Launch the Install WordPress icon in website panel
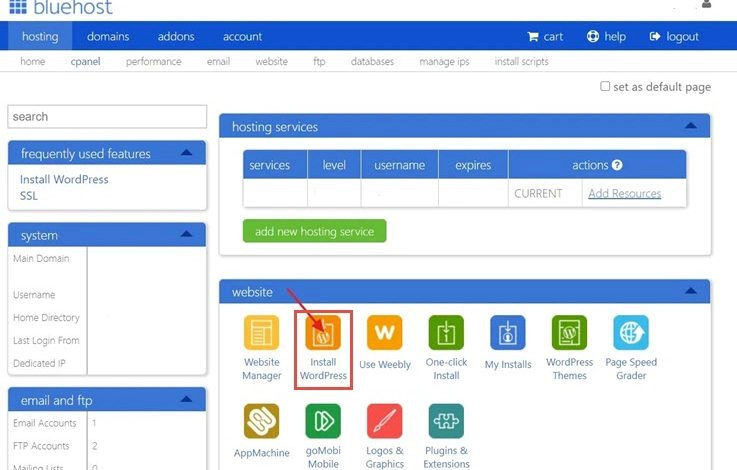 tap(323, 332)
